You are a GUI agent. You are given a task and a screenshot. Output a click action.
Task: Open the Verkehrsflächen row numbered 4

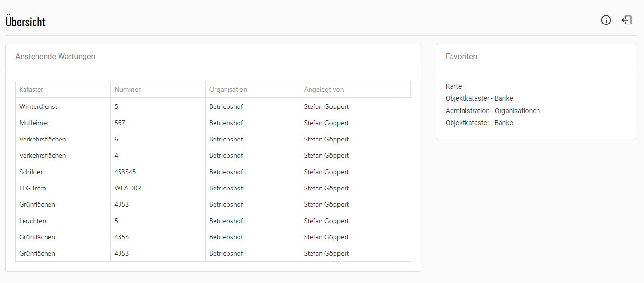click(43, 155)
